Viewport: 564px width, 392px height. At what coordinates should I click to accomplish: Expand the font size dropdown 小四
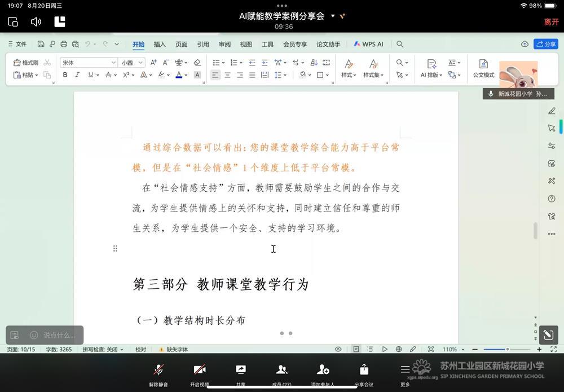pyautogui.click(x=133, y=63)
